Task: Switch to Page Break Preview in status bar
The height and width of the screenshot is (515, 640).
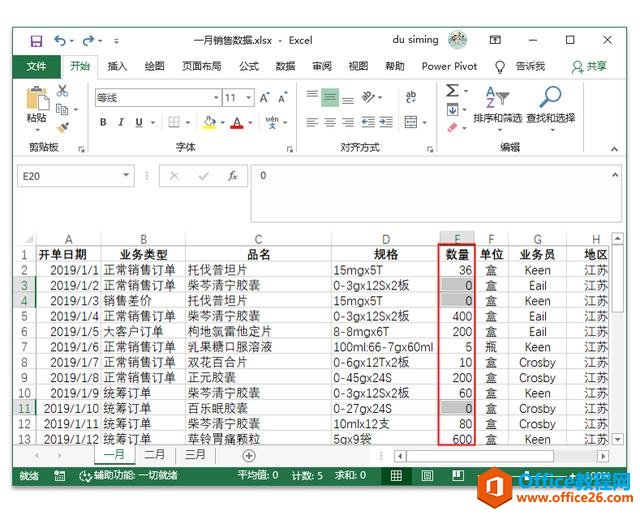Action: [x=458, y=475]
